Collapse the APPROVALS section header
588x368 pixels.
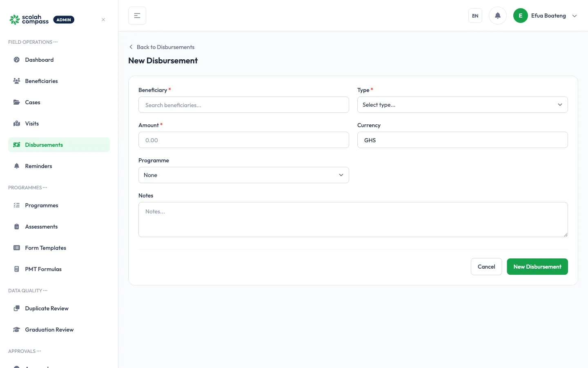point(24,351)
